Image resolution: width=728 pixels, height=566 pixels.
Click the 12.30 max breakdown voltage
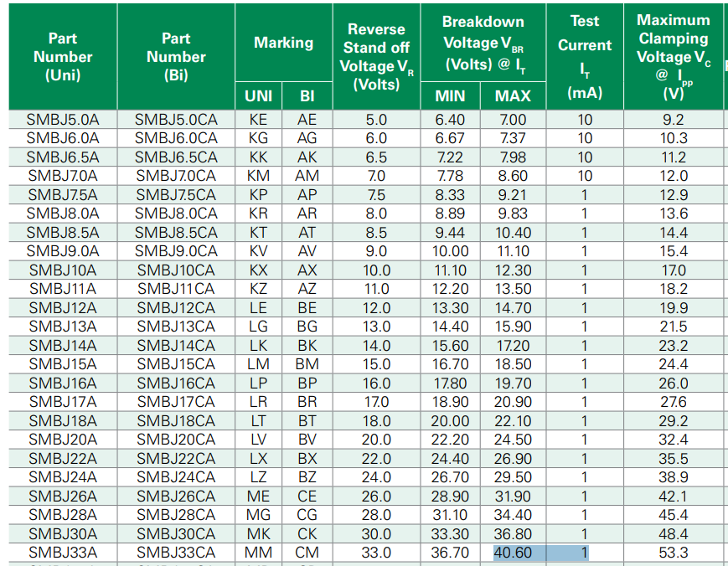pos(513,270)
